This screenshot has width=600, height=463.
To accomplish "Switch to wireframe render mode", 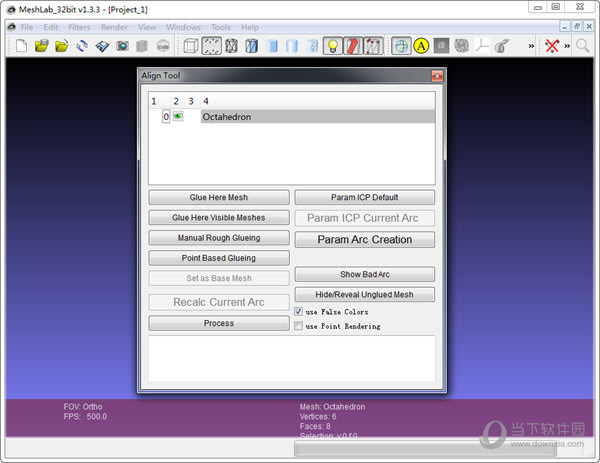I will coord(232,46).
